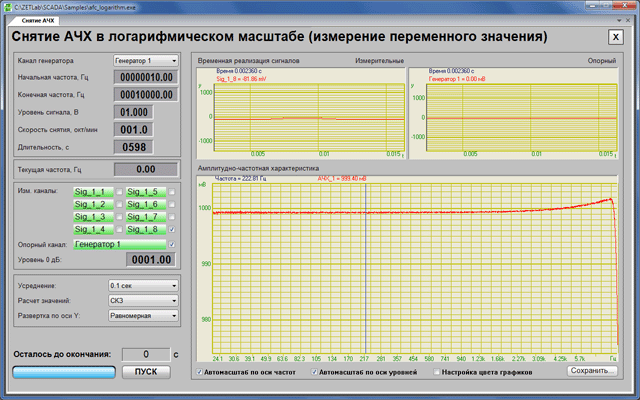Screen dimensions: 640x400
Task: Click the Уровень сигнала field 01.000
Action: pos(133,112)
